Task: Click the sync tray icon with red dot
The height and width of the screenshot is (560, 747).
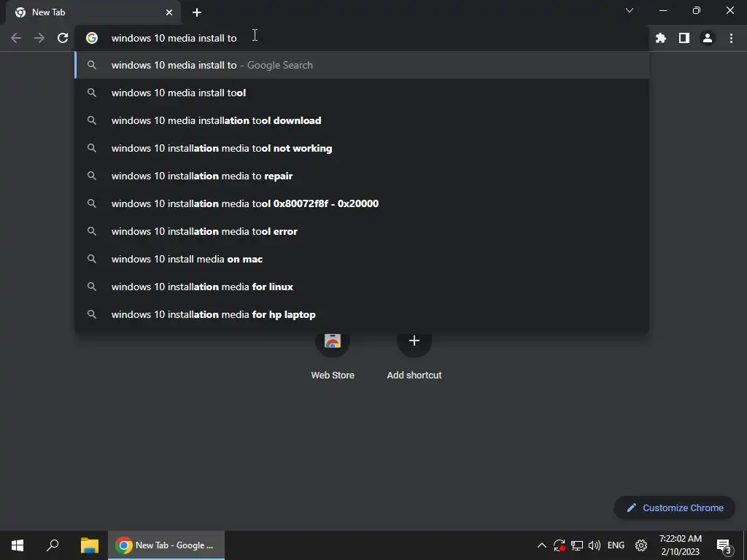Action: tap(560, 545)
